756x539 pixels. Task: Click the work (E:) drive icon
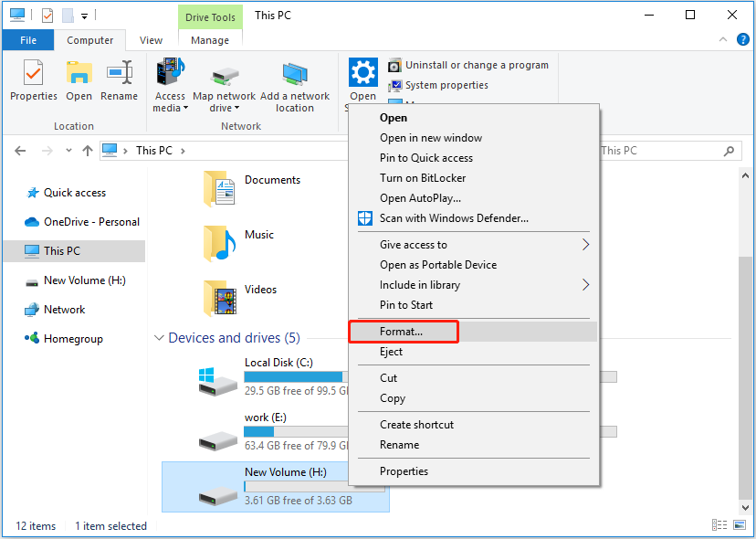pos(218,434)
